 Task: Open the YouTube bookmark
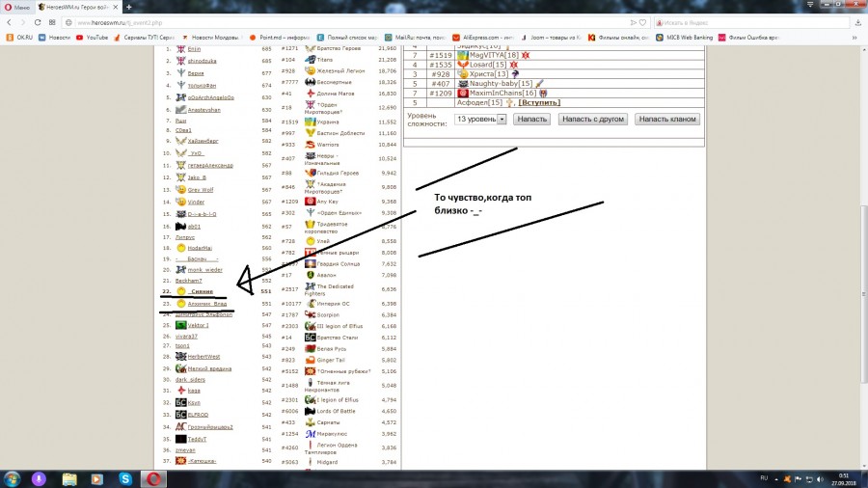pos(92,38)
